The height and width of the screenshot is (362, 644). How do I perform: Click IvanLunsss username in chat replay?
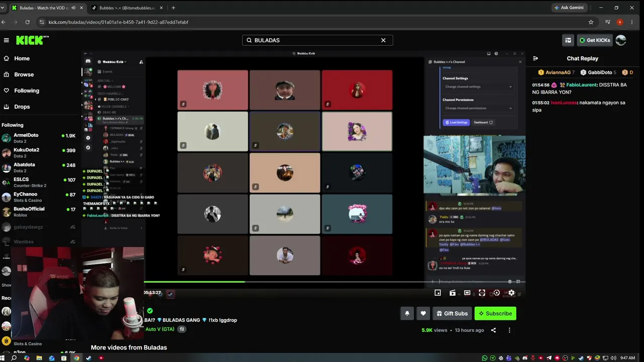coord(563,103)
